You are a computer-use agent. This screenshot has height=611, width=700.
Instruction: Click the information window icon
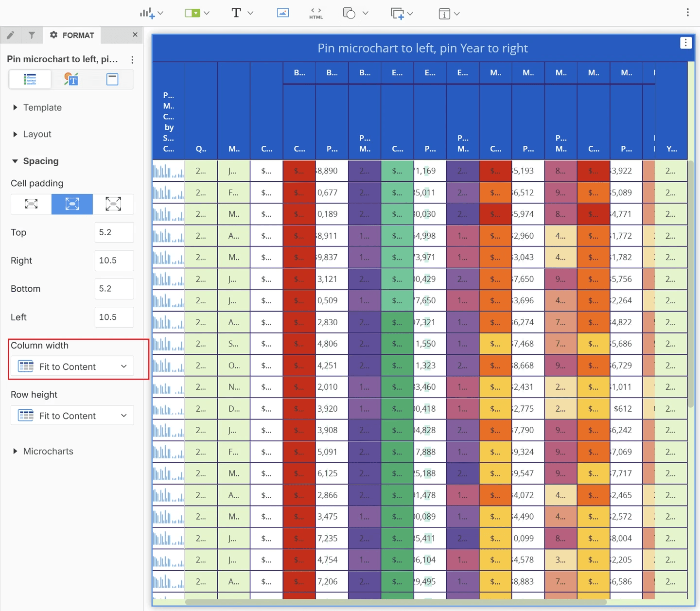[x=444, y=14]
